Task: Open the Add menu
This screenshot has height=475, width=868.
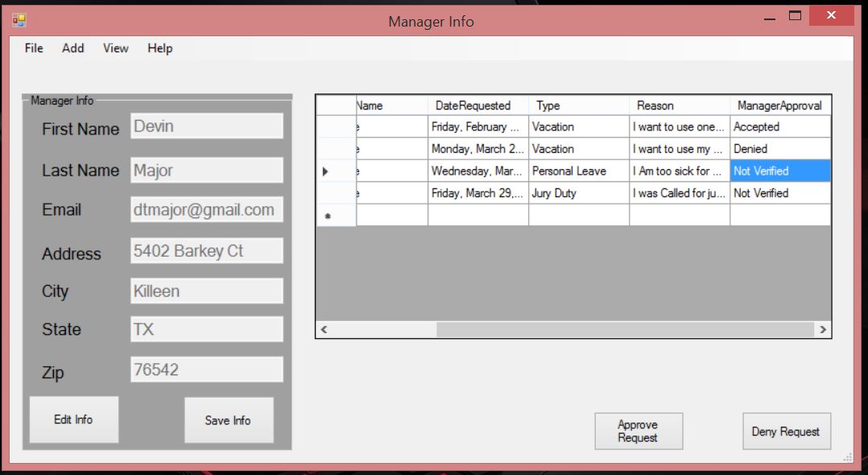Action: click(x=73, y=48)
